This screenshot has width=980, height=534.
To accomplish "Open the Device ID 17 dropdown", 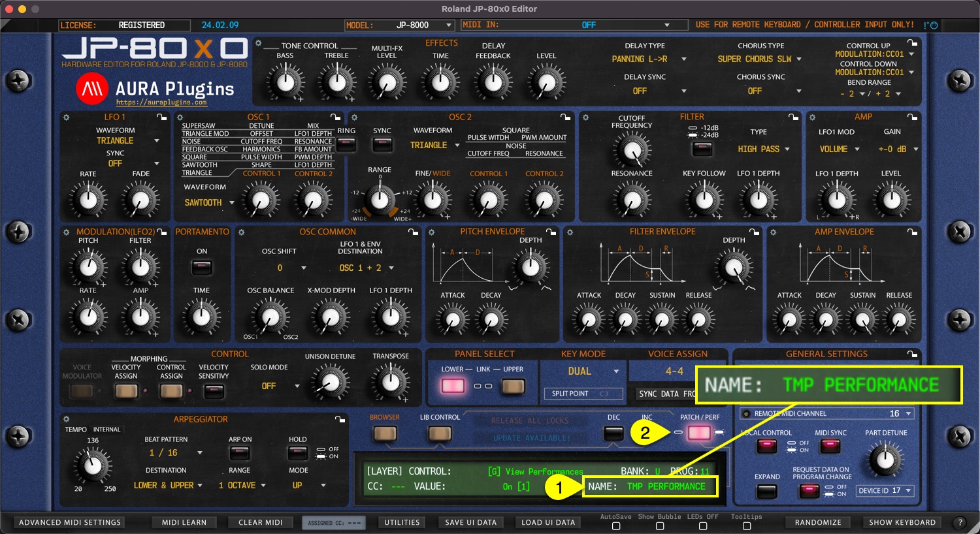I will [884, 490].
